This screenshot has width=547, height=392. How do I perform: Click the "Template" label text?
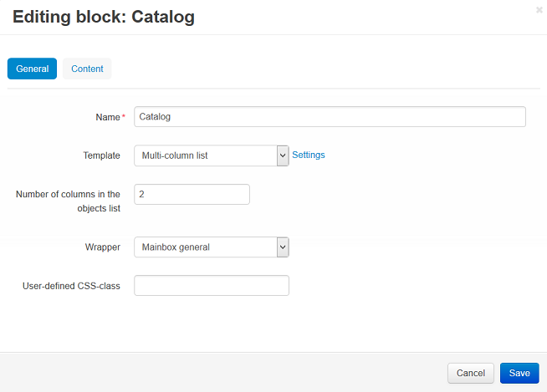(101, 155)
